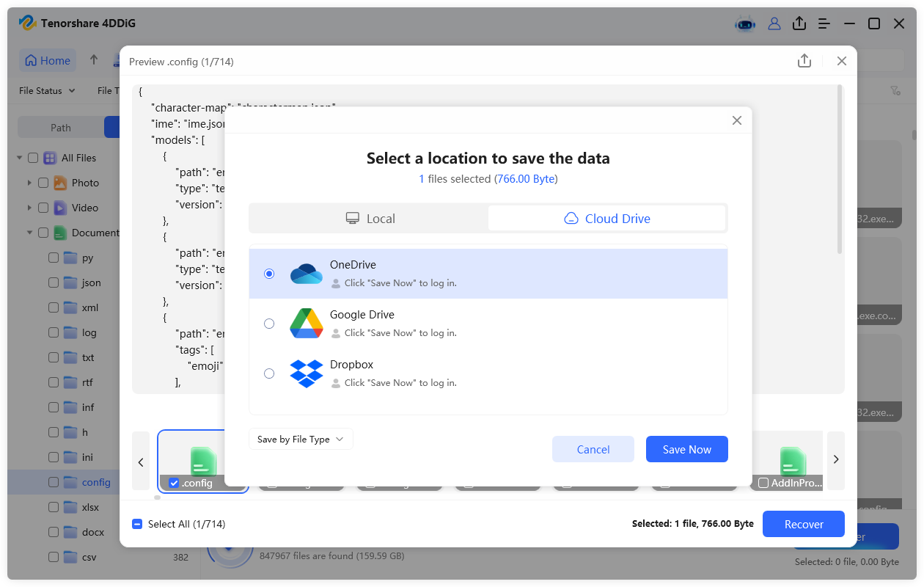Show previous thumbnails with left arrow
Viewport: 924px width, 587px height.
141,461
